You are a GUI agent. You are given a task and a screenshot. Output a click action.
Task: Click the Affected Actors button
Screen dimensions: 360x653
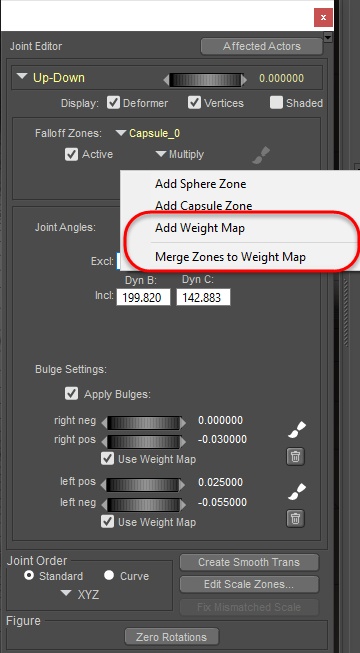tap(262, 46)
